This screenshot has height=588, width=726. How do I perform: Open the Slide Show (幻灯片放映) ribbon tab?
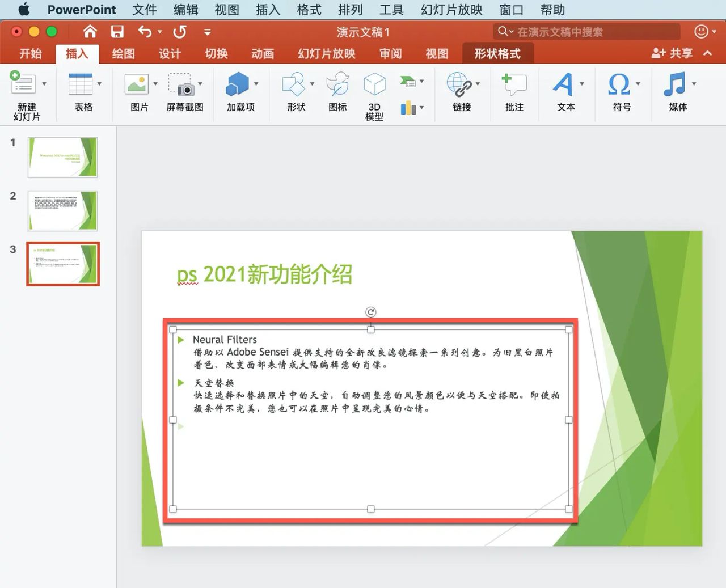click(327, 53)
